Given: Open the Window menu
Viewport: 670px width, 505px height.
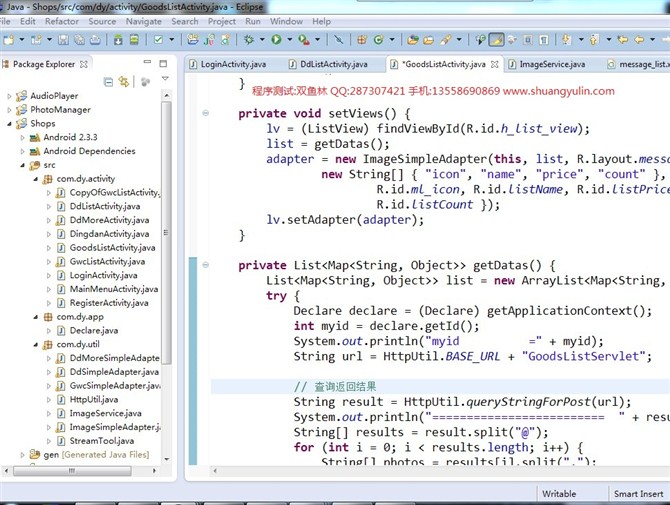Looking at the screenshot, I should (286, 21).
